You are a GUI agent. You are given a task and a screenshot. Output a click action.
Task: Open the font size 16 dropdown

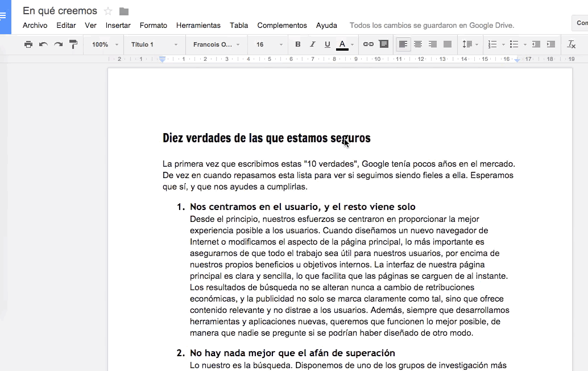pos(269,44)
